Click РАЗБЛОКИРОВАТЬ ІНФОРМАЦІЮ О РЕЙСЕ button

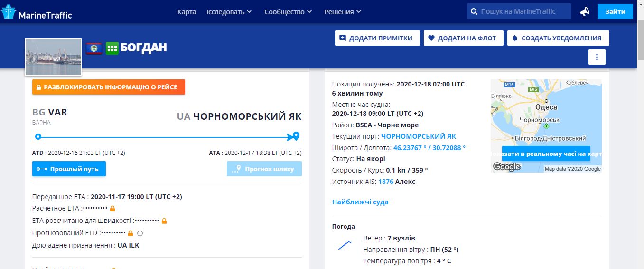tap(109, 87)
